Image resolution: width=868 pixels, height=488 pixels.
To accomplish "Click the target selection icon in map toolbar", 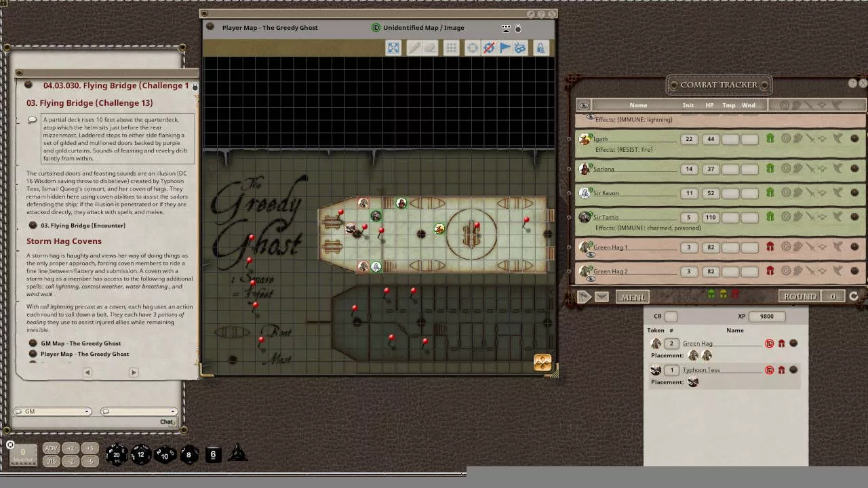I will [473, 47].
